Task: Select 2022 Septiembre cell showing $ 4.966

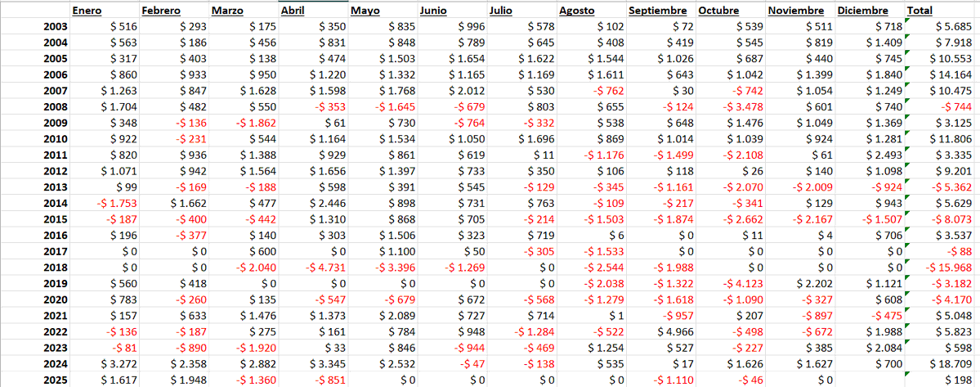Action: click(662, 332)
